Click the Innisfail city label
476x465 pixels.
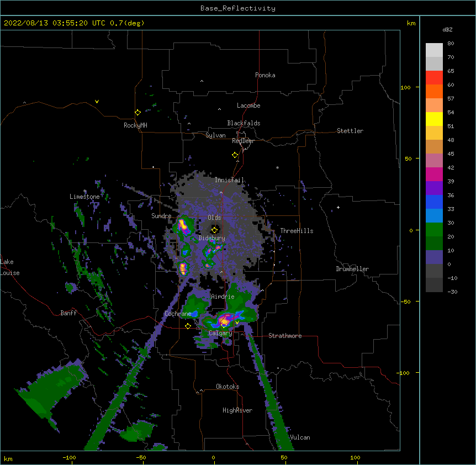click(x=229, y=180)
